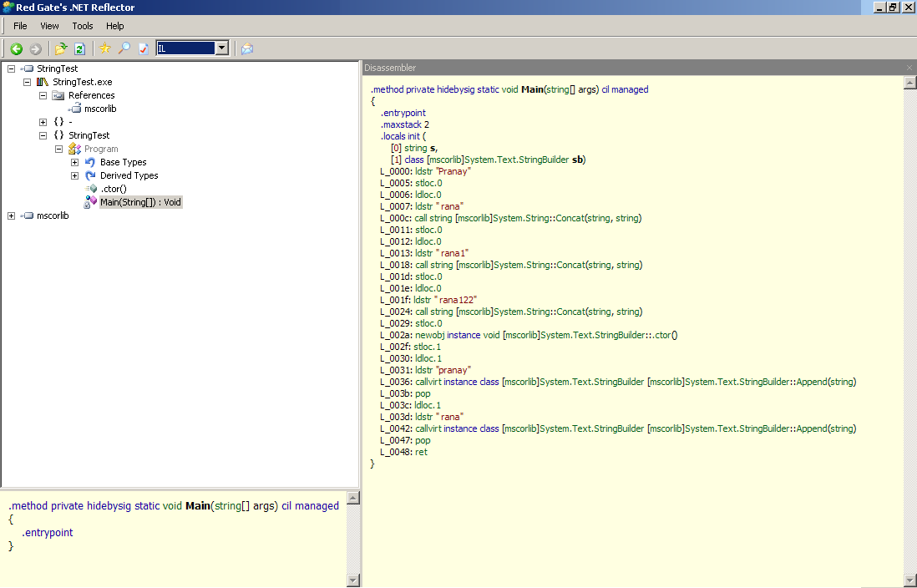Click the Main method icon in tree
The width and height of the screenshot is (917, 588).
(x=90, y=202)
